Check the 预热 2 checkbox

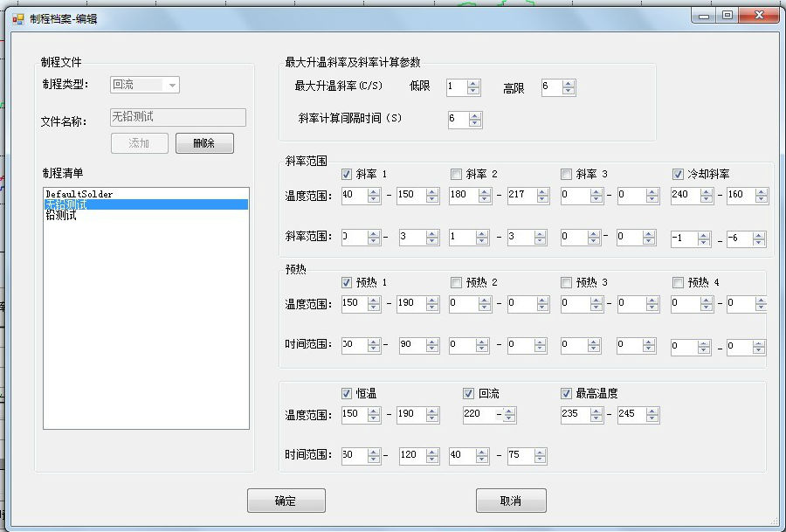coord(456,282)
